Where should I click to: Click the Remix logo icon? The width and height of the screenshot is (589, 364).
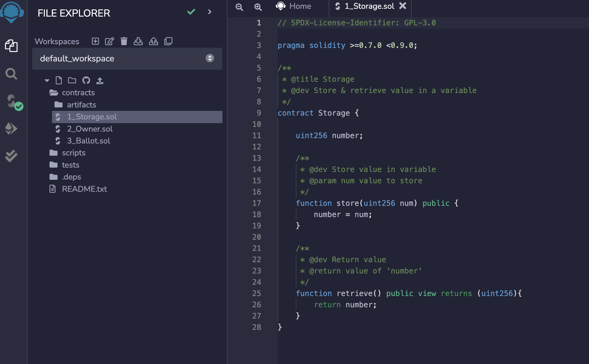pyautogui.click(x=12, y=12)
